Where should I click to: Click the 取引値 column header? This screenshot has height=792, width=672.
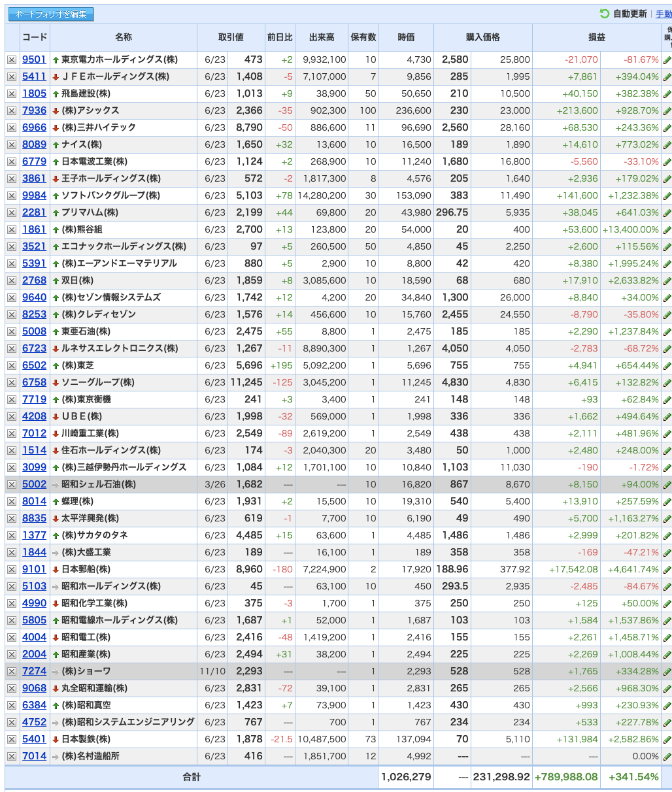231,37
